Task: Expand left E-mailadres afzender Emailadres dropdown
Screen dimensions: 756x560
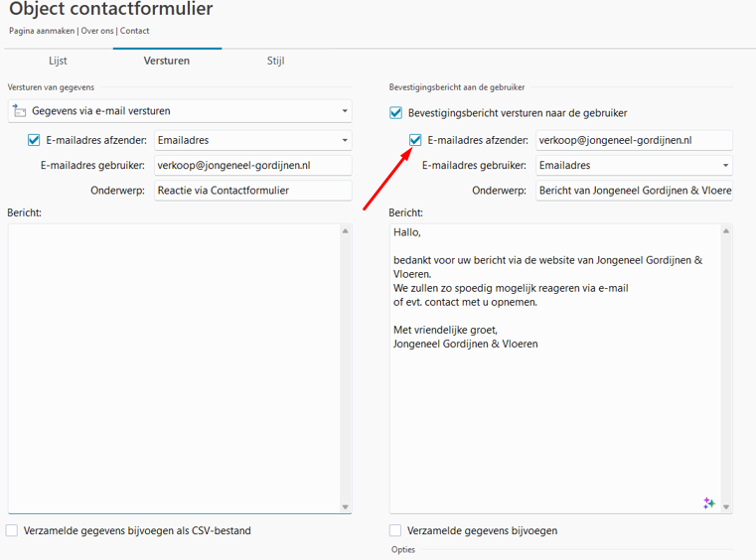Action: click(345, 140)
